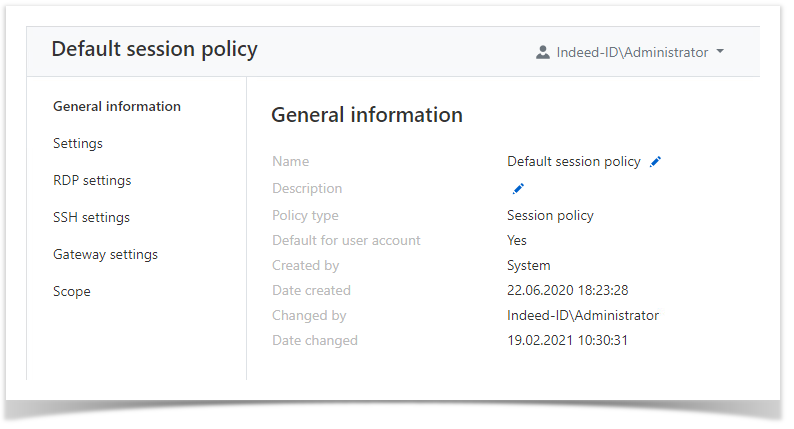Click the Date changed value 19.02.2021
The image size is (794, 429).
[567, 341]
